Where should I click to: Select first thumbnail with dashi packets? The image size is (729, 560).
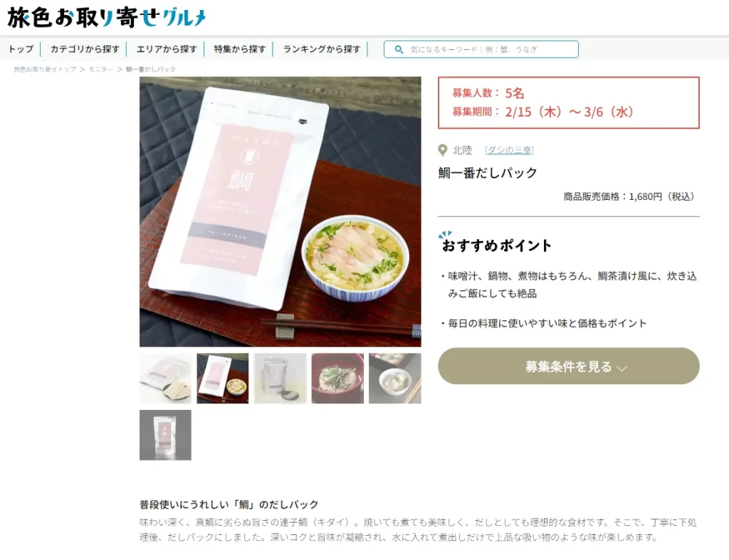tap(165, 379)
